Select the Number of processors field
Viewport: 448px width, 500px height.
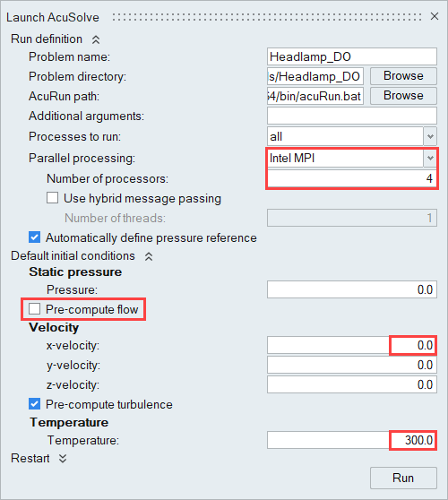pyautogui.click(x=352, y=178)
